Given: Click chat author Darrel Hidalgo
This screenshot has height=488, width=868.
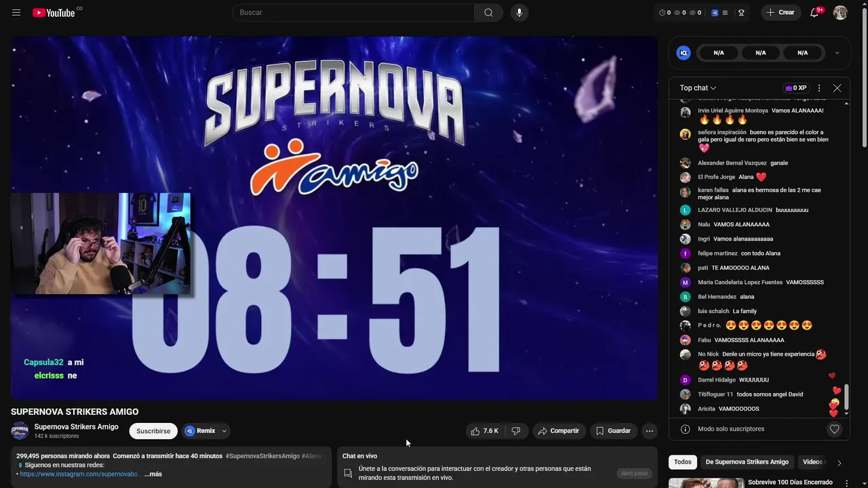Looking at the screenshot, I should [x=717, y=380].
